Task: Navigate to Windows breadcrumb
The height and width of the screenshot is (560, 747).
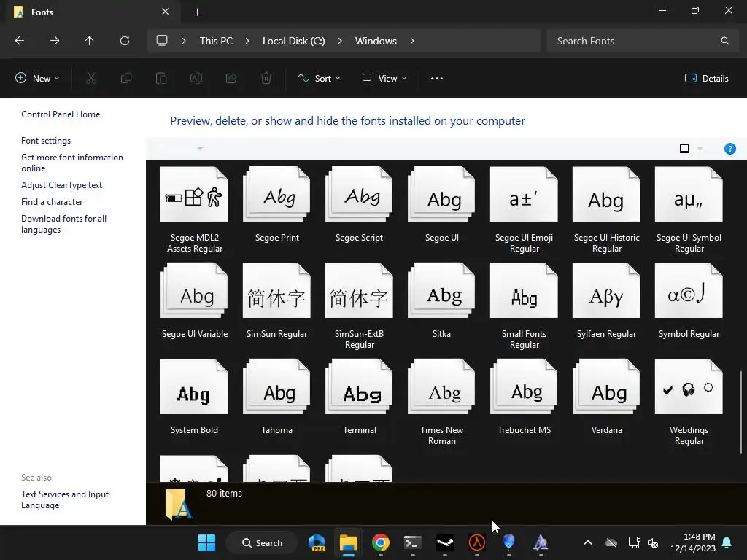Action: 376,41
